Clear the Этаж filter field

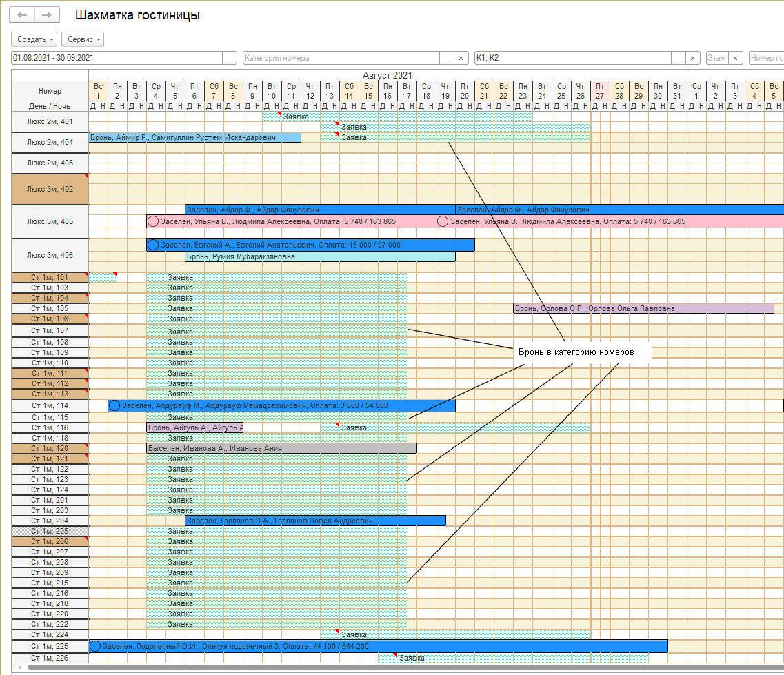coord(736,59)
